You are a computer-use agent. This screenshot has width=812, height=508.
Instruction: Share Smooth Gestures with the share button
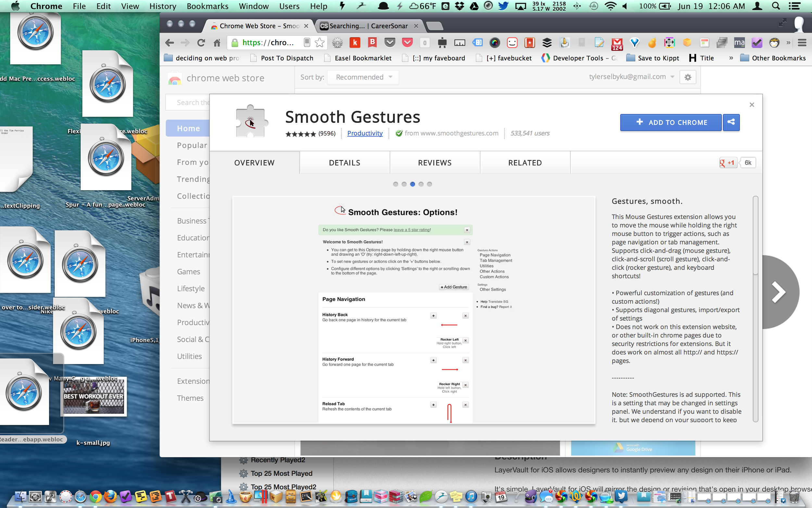731,122
